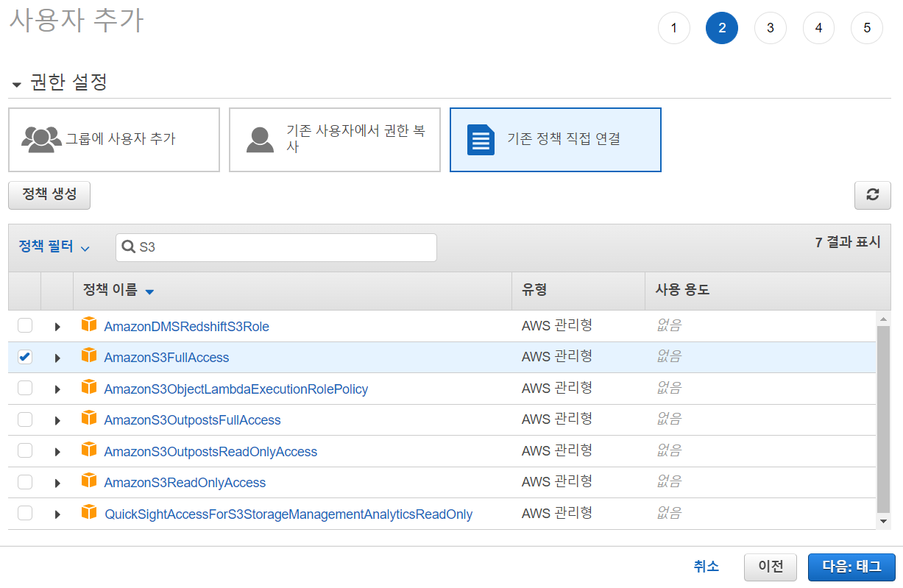
Task: Uncheck the AmazonS3FullAccess checkbox
Action: 25,357
